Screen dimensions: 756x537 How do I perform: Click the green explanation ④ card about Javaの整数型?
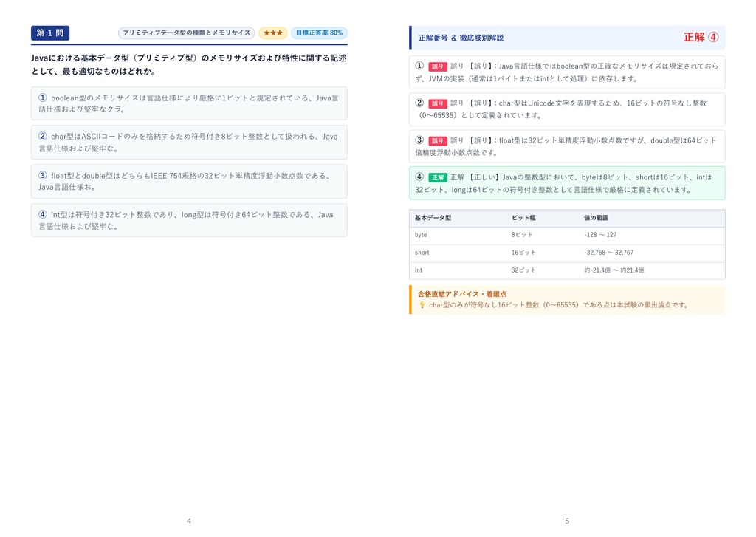[567, 183]
